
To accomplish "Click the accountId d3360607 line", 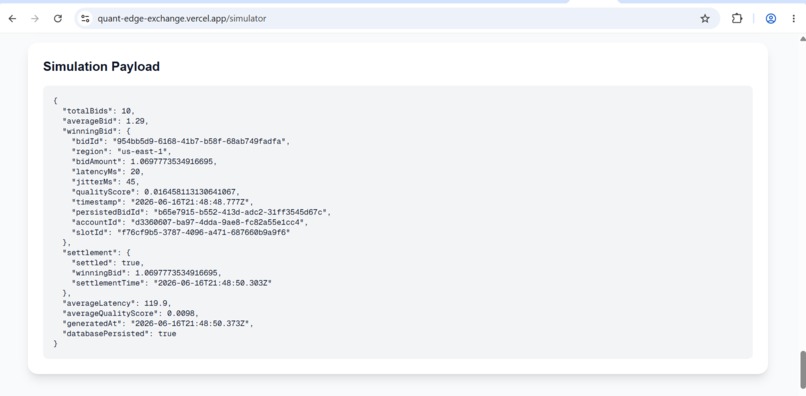I will (190, 222).
